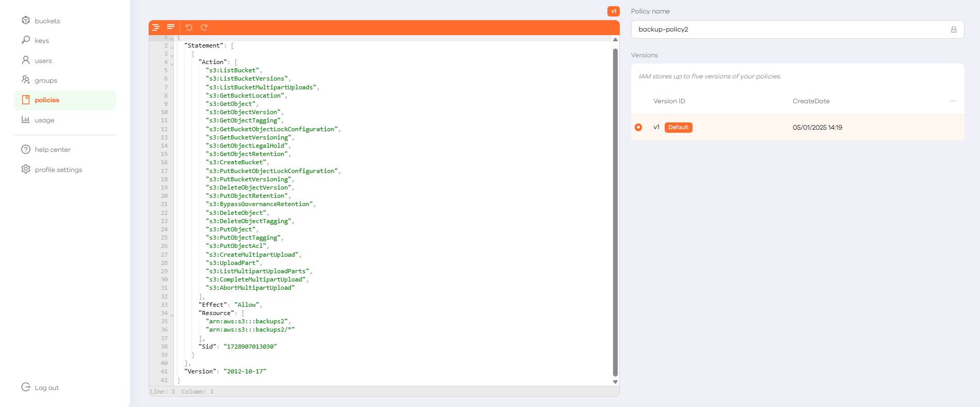Click the profile settings gear icon
The height and width of the screenshot is (407, 980).
click(x=26, y=169)
